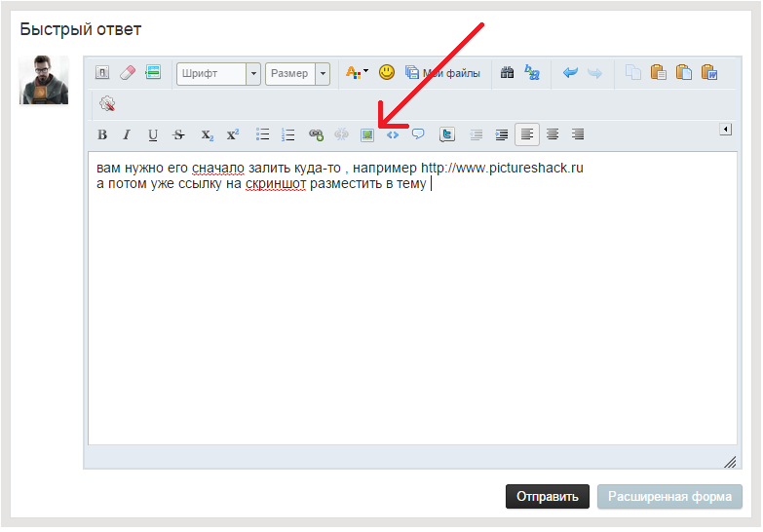
Task: Toggle italic formatting
Action: point(127,134)
